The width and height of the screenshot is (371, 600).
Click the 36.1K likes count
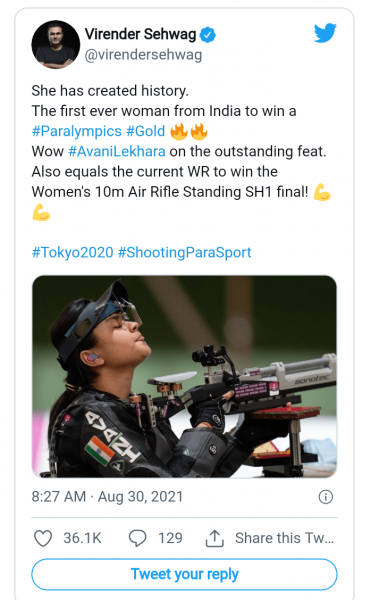(x=82, y=538)
